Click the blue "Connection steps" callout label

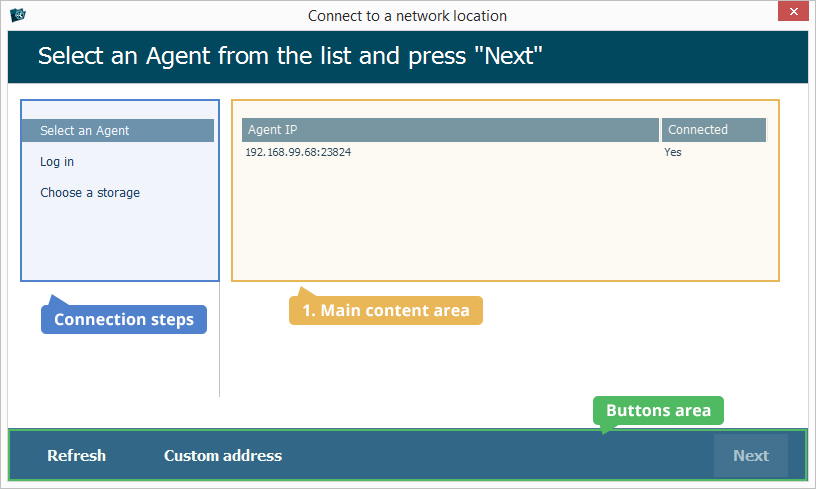124,320
